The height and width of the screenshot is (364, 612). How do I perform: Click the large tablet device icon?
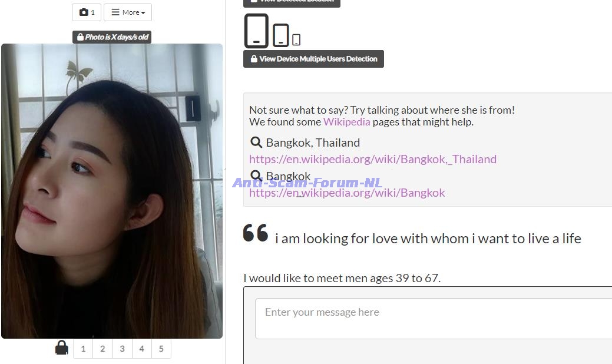(x=256, y=31)
